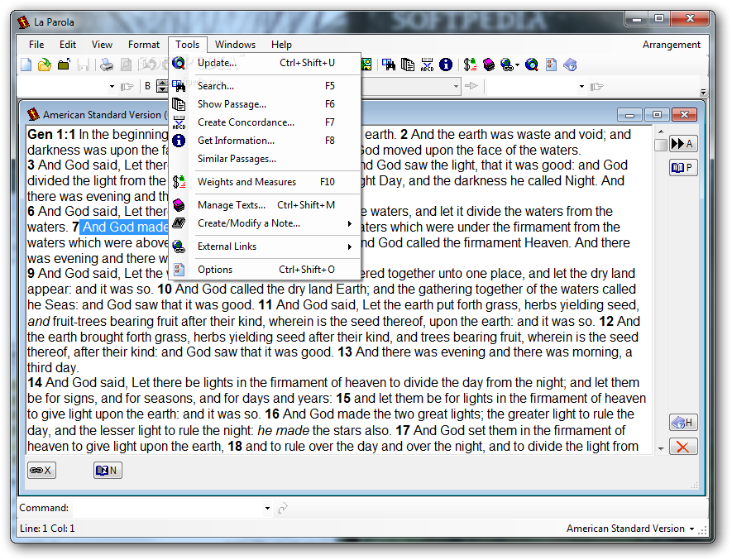Image resolution: width=732 pixels, height=560 pixels.
Task: Click the text window scrollbar thumb
Action: coord(661,145)
